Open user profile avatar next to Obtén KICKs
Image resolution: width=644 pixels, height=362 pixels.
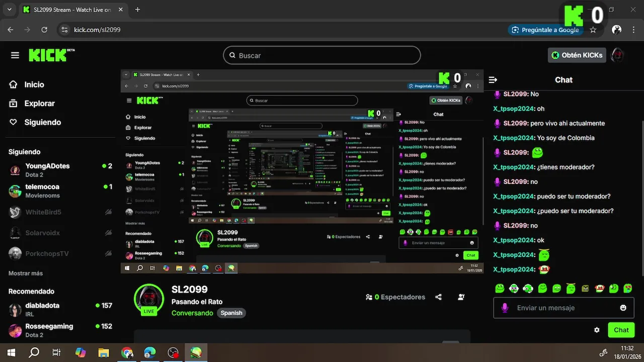[x=617, y=55]
